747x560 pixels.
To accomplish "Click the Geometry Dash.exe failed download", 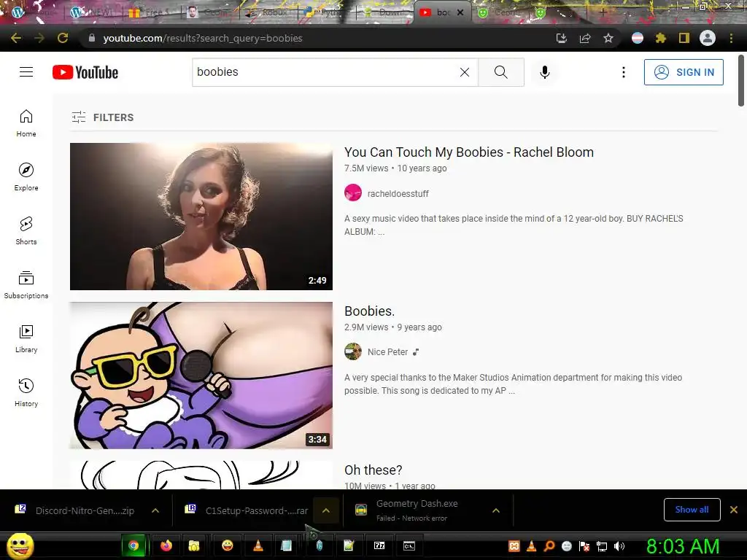I will tap(414, 510).
